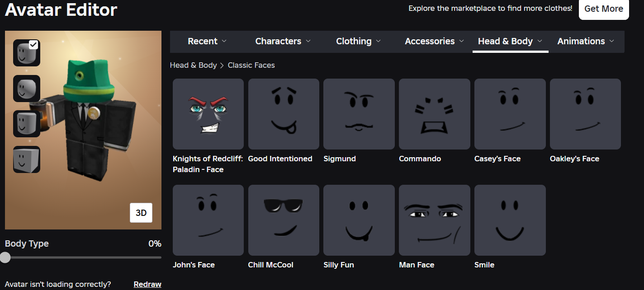The image size is (644, 290).
Task: Click the 0% body type value
Action: [x=155, y=243]
